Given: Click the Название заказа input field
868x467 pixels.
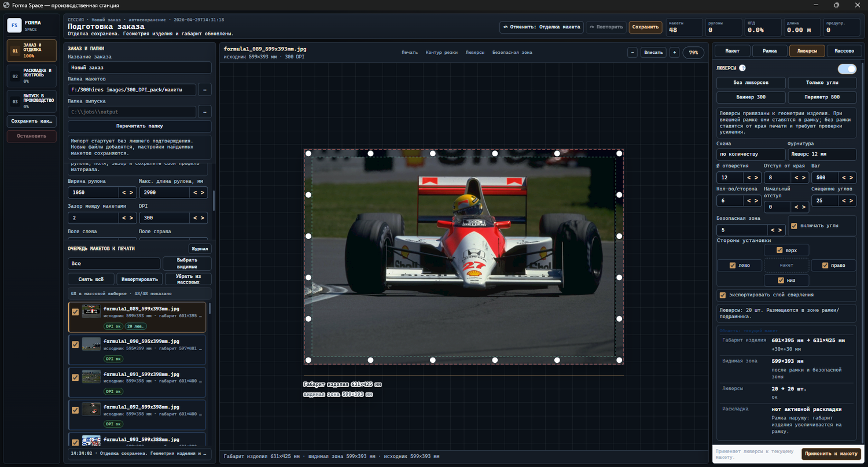Looking at the screenshot, I should (139, 68).
